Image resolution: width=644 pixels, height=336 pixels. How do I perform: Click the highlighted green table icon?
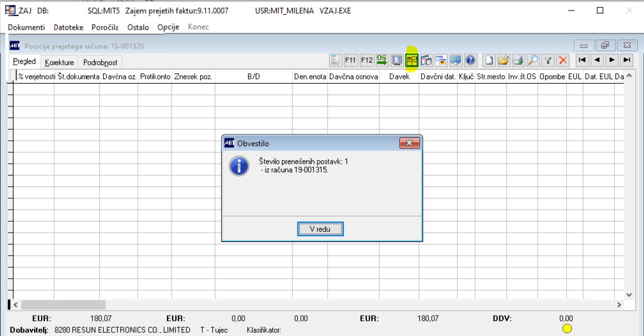point(411,60)
